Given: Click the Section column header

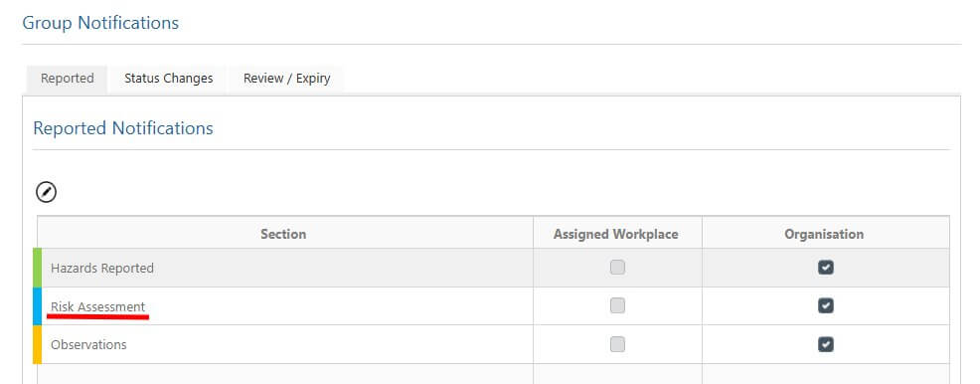Looking at the screenshot, I should pyautogui.click(x=283, y=234).
